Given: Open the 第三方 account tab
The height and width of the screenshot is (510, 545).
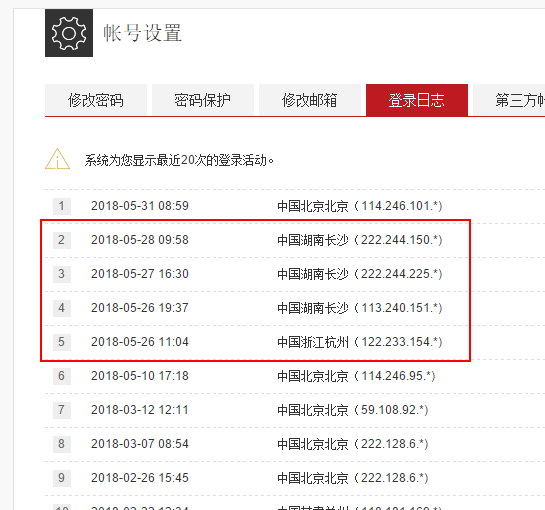Looking at the screenshot, I should point(509,100).
